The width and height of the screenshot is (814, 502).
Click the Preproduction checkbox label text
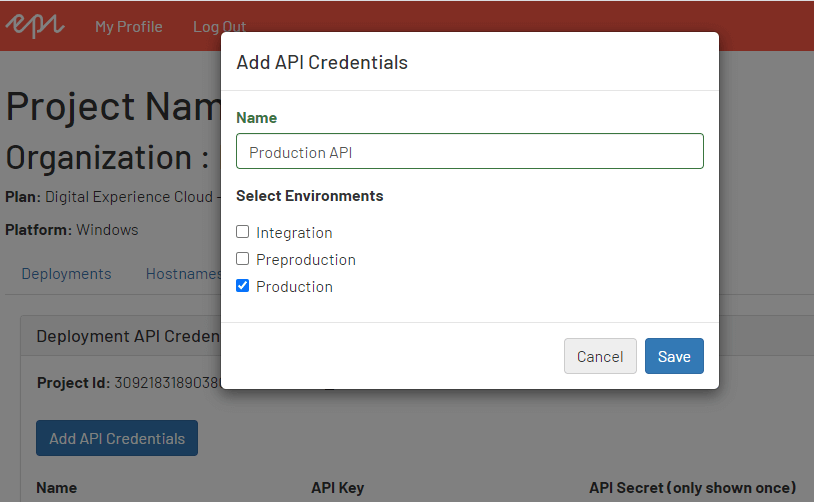tap(305, 260)
